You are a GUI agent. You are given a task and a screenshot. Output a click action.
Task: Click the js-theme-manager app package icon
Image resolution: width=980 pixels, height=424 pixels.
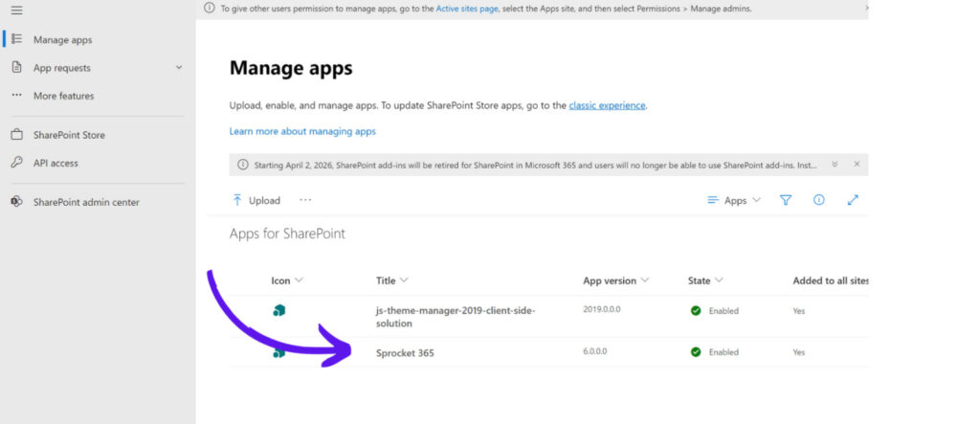(x=278, y=310)
